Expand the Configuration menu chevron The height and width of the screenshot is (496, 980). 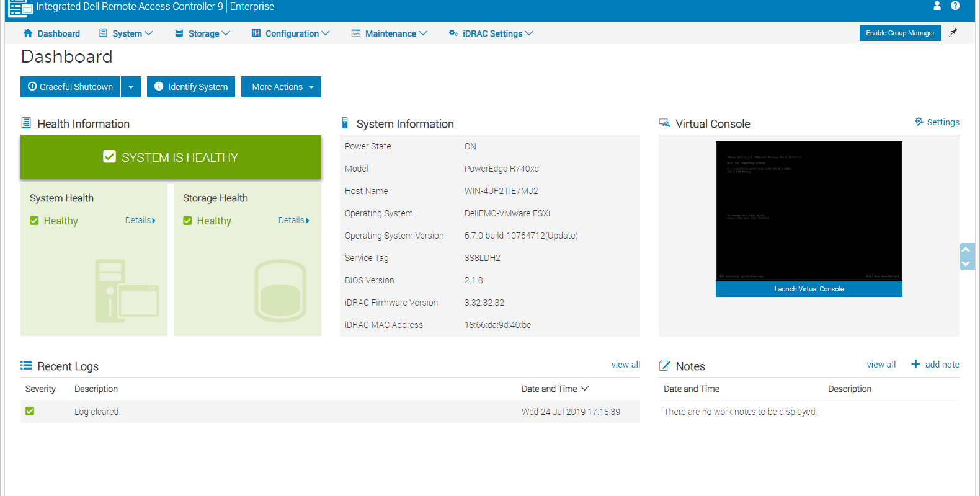tap(326, 33)
